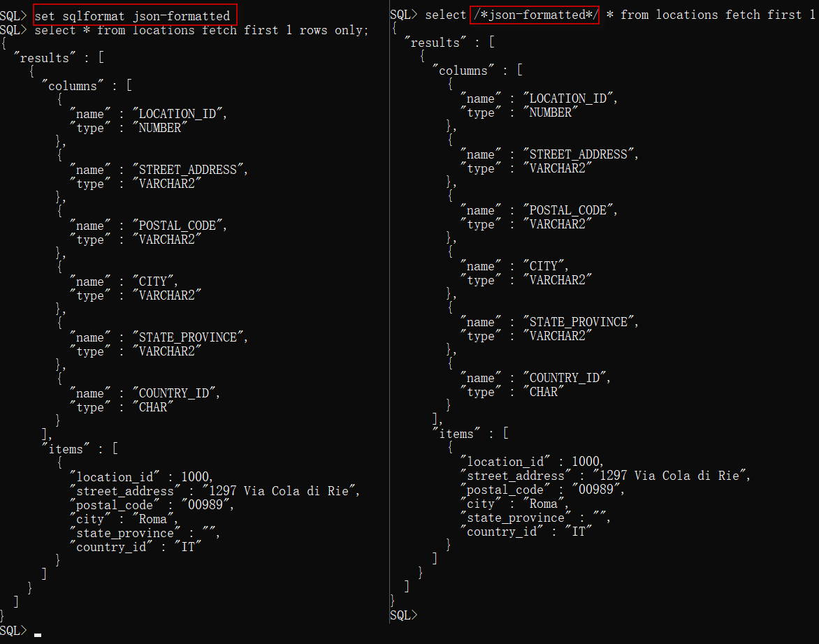
Task: Click "items" key in right pane
Action: (x=456, y=434)
